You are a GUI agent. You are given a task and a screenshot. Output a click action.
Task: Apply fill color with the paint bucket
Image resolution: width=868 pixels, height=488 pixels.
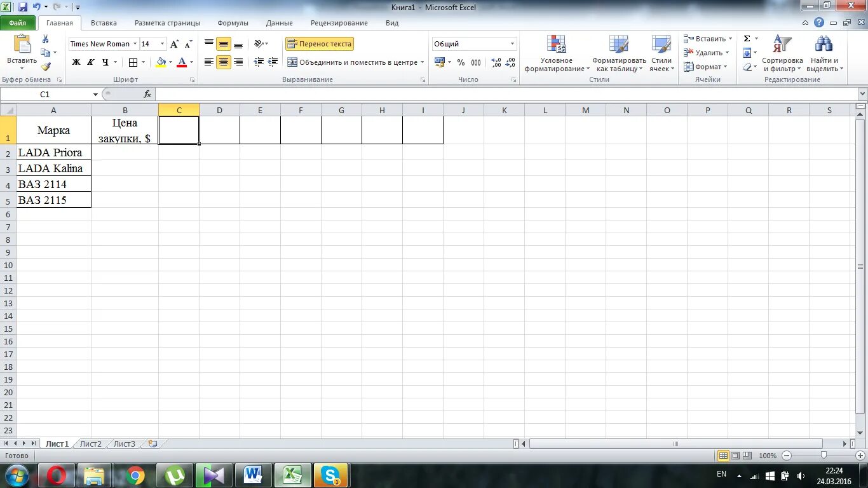coord(161,62)
